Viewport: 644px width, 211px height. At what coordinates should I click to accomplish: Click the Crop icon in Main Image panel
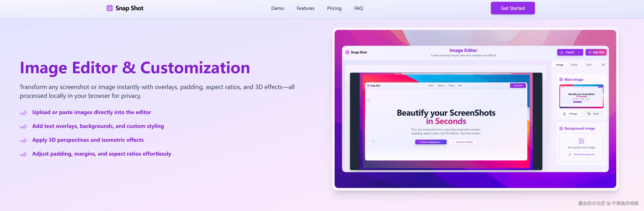pyautogui.click(x=589, y=114)
